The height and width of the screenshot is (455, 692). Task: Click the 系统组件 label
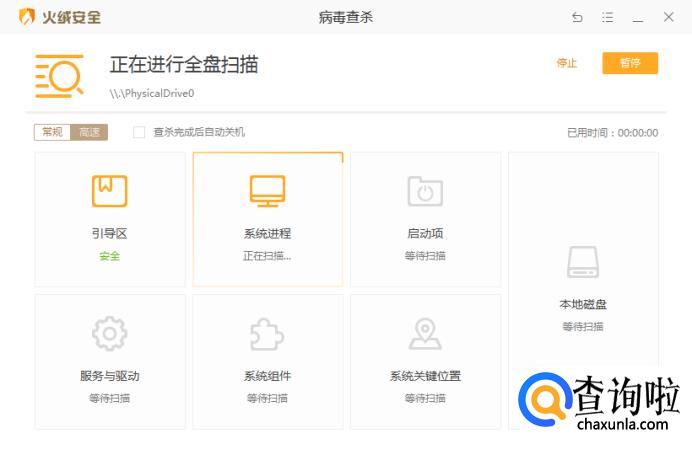click(267, 376)
